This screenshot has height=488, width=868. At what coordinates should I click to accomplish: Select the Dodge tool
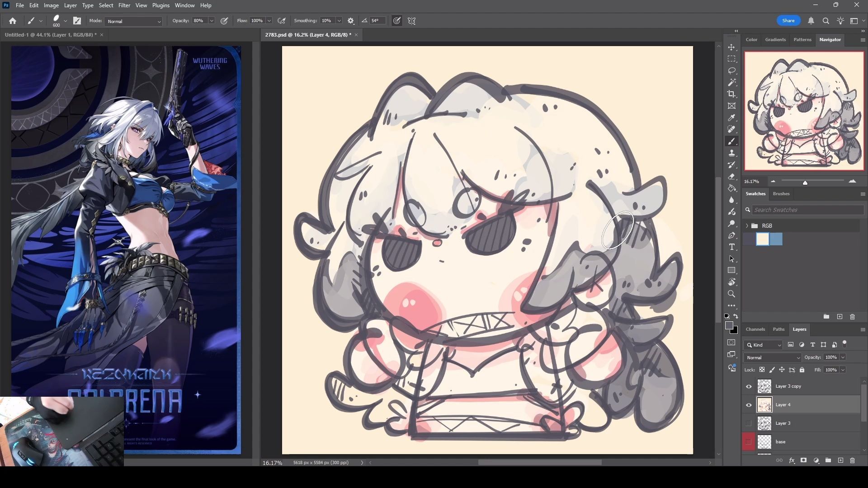click(731, 224)
